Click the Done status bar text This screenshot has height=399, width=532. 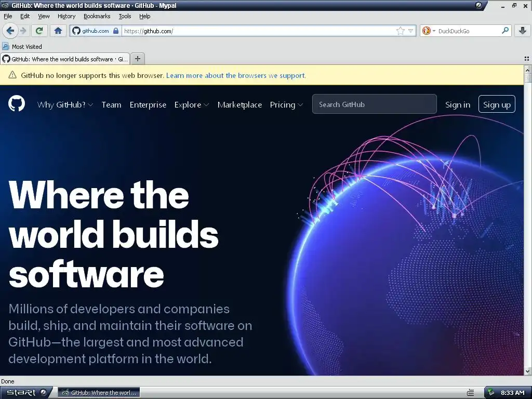pos(7,381)
